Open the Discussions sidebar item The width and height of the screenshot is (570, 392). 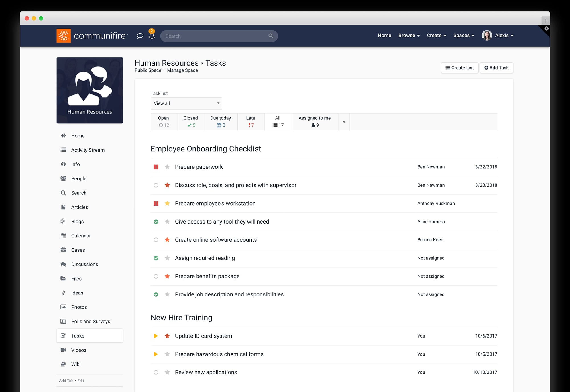click(90, 264)
